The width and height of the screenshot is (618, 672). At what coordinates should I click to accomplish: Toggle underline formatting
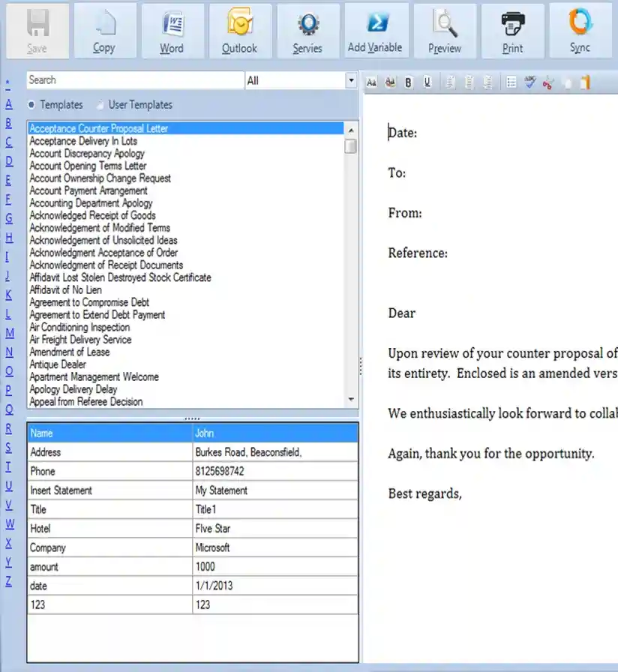click(427, 82)
